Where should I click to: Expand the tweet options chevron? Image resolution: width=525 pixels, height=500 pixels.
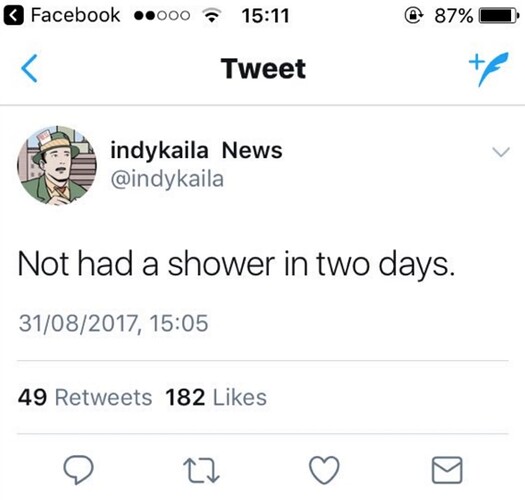pos(501,152)
